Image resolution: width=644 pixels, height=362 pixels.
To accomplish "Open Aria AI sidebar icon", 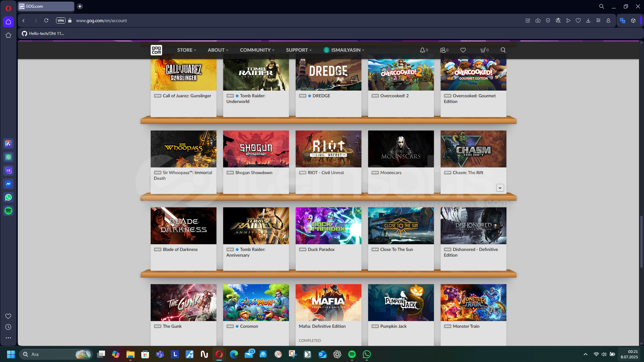I will pyautogui.click(x=8, y=144).
